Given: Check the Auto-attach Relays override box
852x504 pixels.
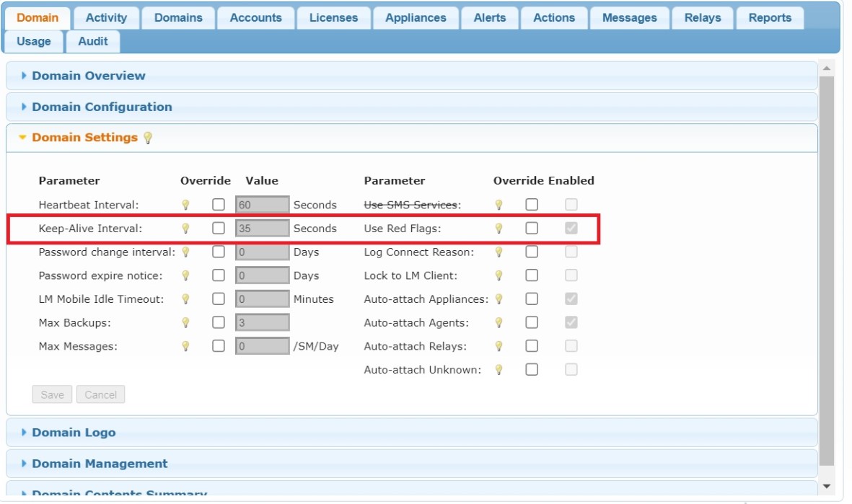Looking at the screenshot, I should pyautogui.click(x=532, y=346).
